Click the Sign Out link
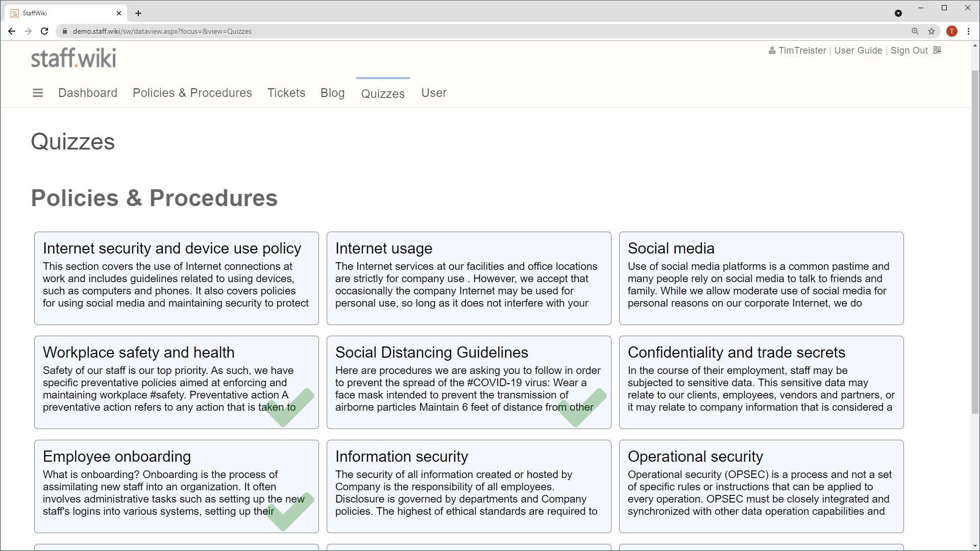980x551 pixels. [x=910, y=51]
